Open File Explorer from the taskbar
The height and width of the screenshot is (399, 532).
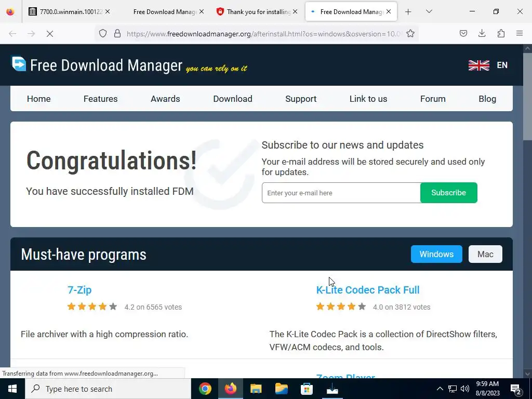256,389
